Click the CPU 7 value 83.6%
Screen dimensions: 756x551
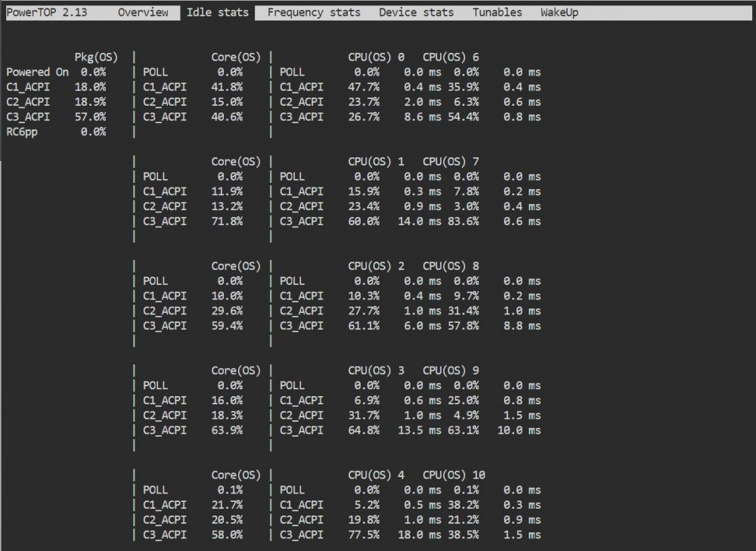click(463, 221)
